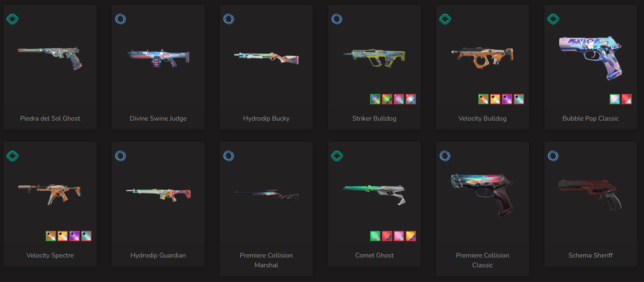Click the Comet Ghost name label
The width and height of the screenshot is (644, 282).
(x=374, y=255)
